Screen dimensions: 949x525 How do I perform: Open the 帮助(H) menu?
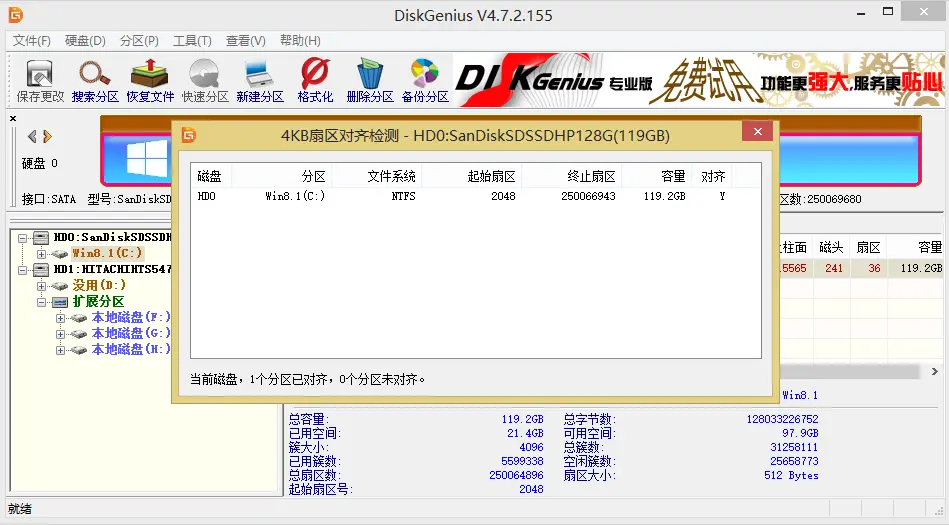click(x=300, y=41)
